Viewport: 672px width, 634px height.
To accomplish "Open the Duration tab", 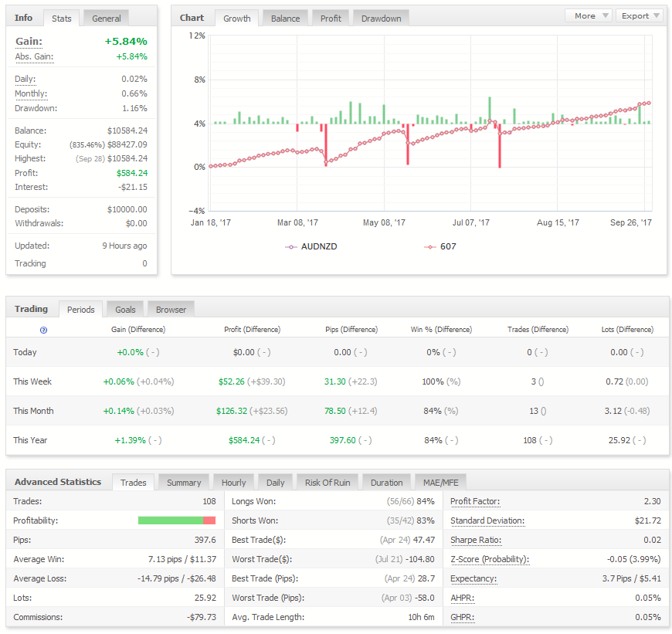I will click(x=386, y=483).
